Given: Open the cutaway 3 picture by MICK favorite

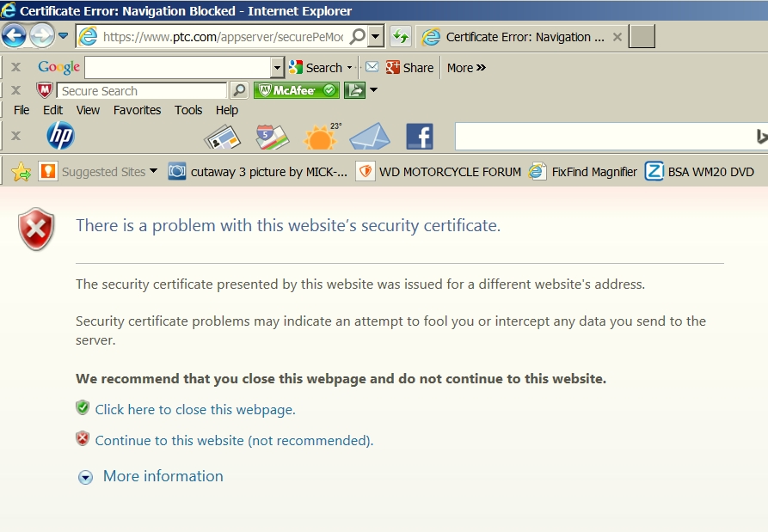Looking at the screenshot, I should coord(258,172).
